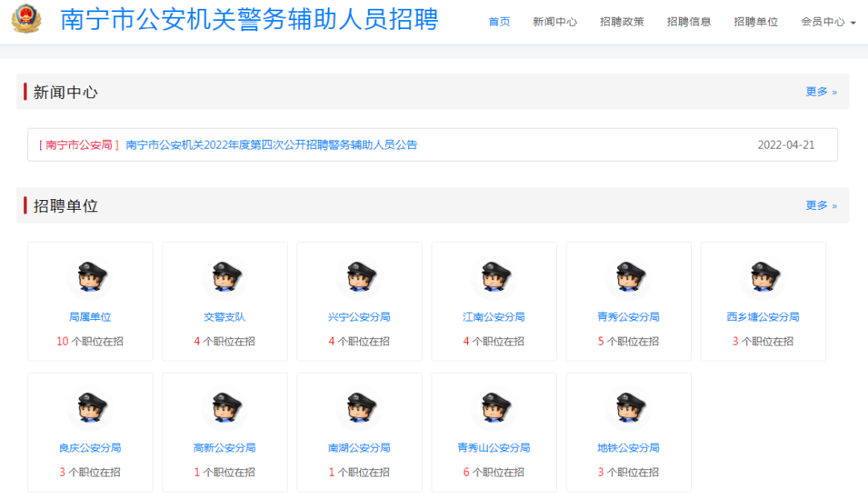Open the 招聘政策 menu item
Image resolution: width=868 pixels, height=499 pixels.
pyautogui.click(x=621, y=22)
